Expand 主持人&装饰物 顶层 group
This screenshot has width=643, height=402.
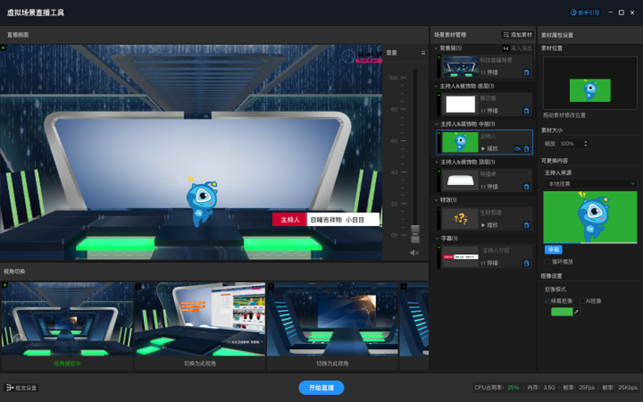pyautogui.click(x=436, y=162)
